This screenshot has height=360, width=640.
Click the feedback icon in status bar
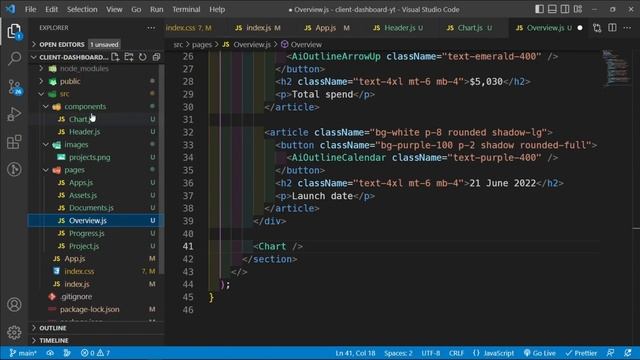pyautogui.click(x=611, y=353)
